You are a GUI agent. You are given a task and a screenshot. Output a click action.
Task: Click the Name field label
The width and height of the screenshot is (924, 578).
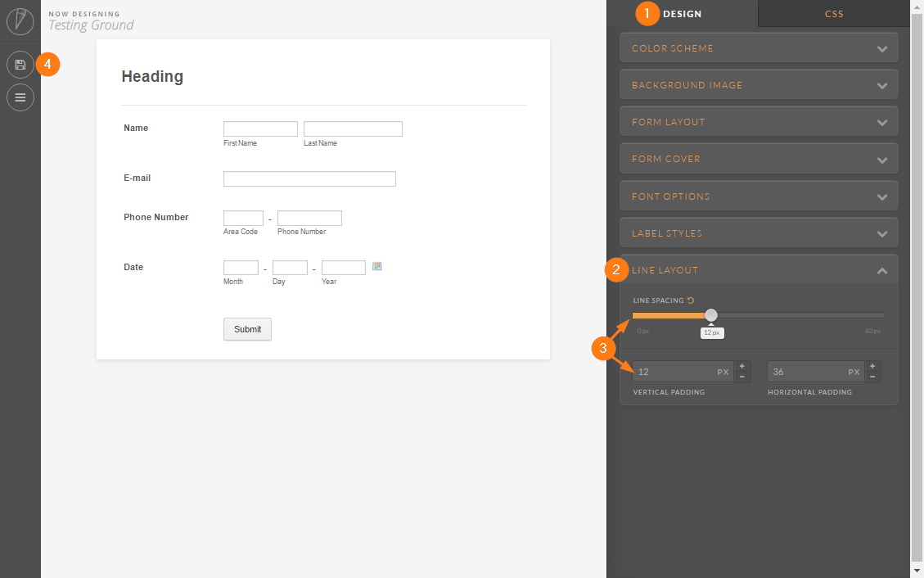[136, 128]
